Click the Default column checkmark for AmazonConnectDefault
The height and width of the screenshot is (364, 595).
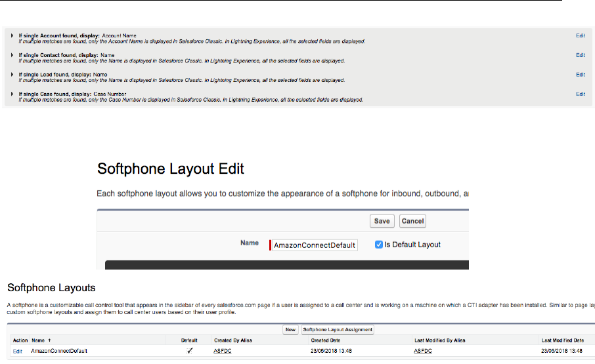[x=190, y=351]
